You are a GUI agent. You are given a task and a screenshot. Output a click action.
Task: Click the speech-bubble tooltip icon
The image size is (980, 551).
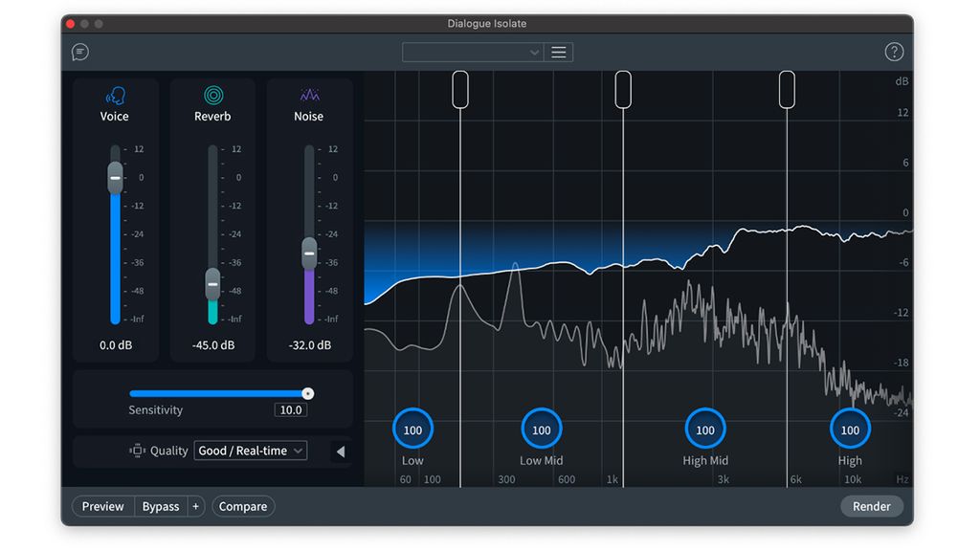click(79, 51)
